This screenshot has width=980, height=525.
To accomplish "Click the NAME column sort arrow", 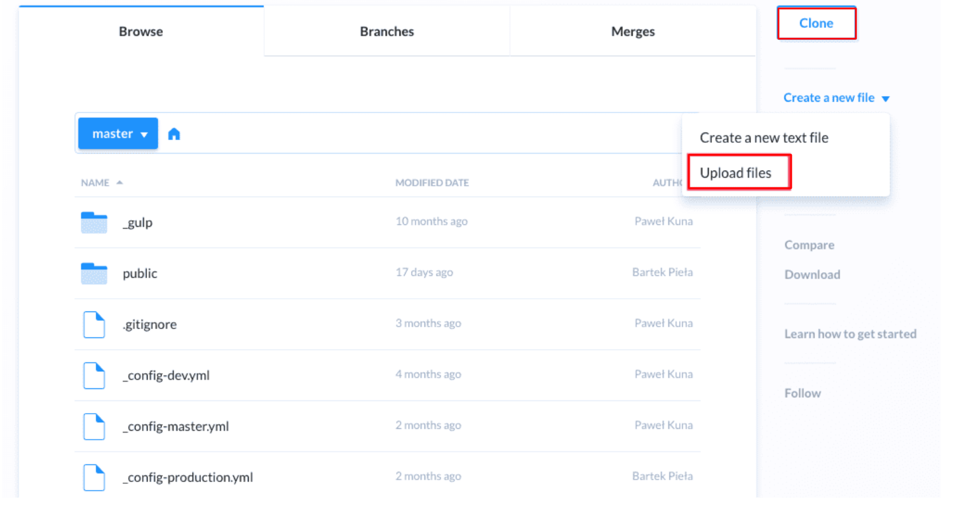I will coord(119,182).
